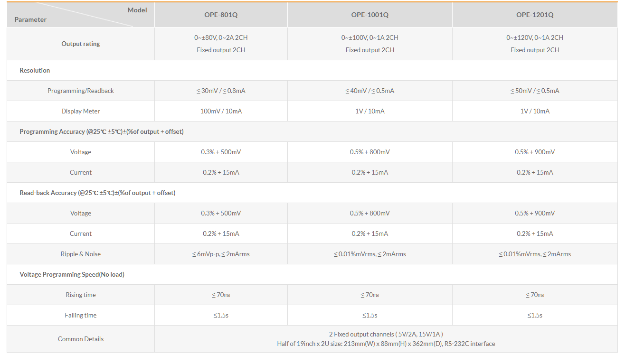Click the OPE-801Q model header

point(221,15)
